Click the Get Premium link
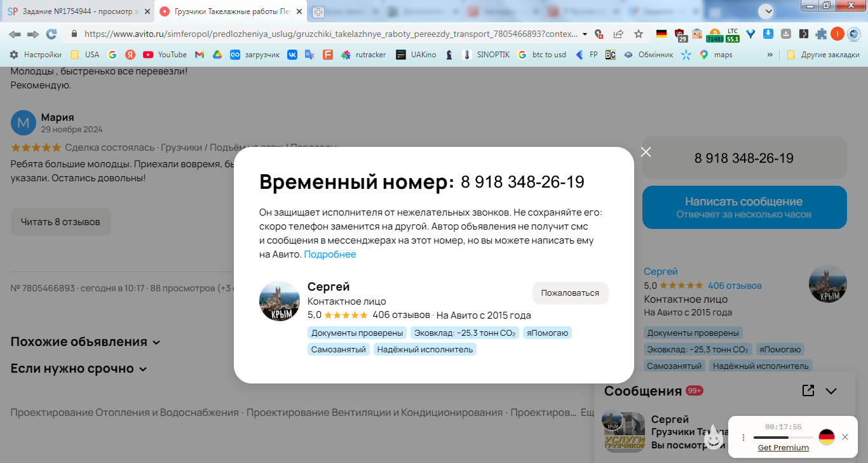The height and width of the screenshot is (463, 868). [x=783, y=448]
